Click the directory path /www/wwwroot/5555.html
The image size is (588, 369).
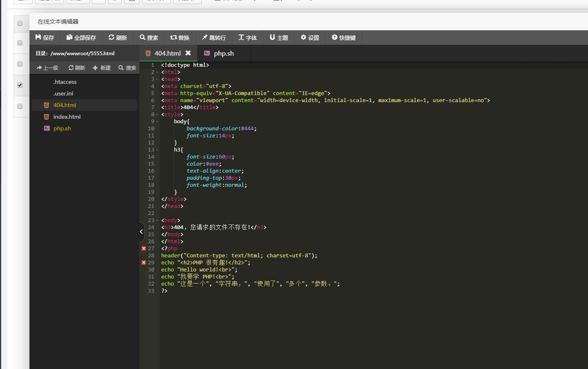point(82,53)
